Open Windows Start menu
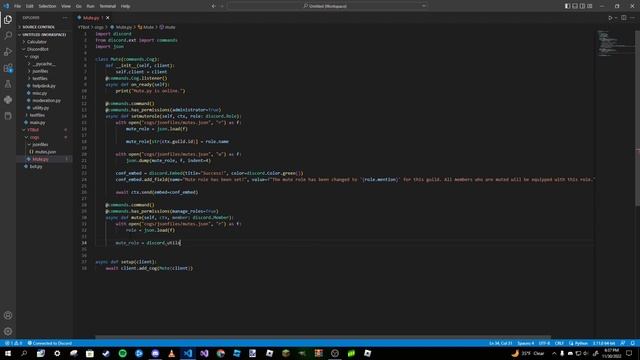Image resolution: width=640 pixels, height=360 pixels. [8, 353]
